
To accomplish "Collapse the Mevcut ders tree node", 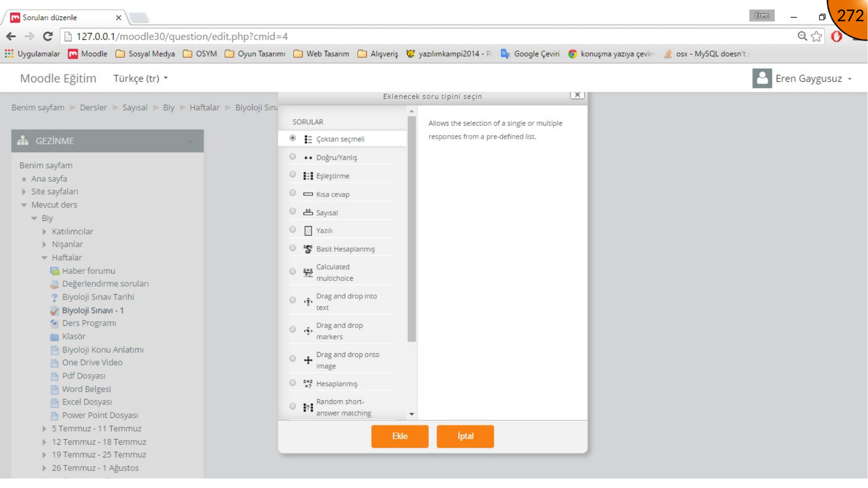I will pyautogui.click(x=24, y=205).
